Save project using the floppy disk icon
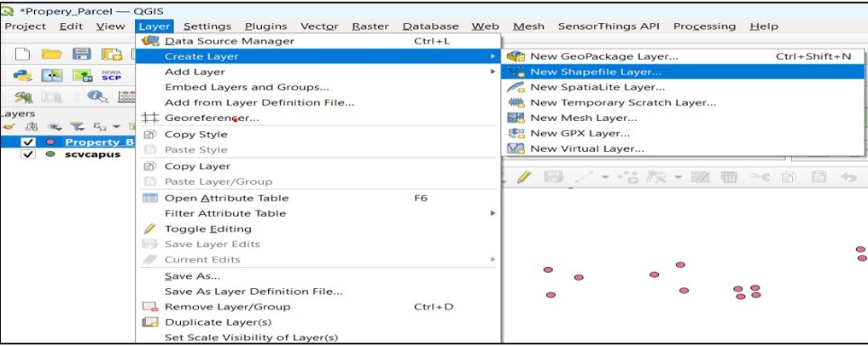The image size is (868, 347). (82, 54)
